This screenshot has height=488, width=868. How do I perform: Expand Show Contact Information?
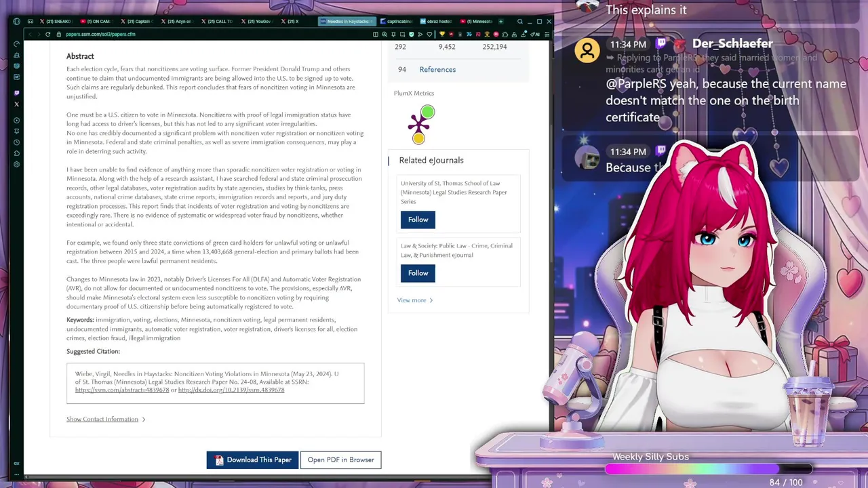point(106,419)
